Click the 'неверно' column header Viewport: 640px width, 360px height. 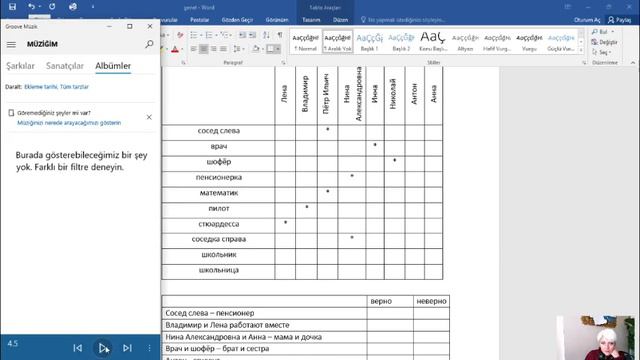point(431,301)
